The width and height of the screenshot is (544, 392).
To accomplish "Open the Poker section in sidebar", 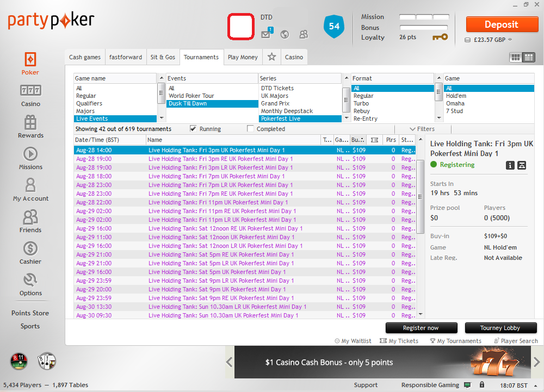I will click(30, 64).
